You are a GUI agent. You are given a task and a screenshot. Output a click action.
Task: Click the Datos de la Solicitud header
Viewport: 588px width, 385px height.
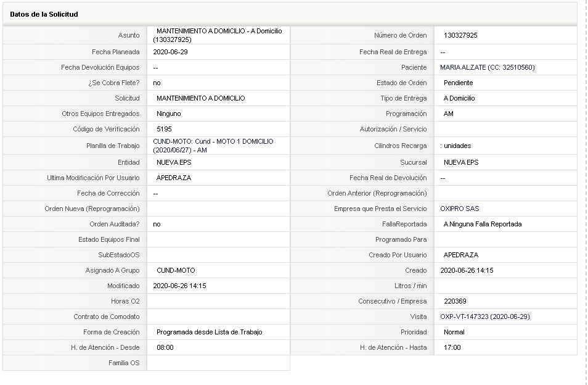44,14
